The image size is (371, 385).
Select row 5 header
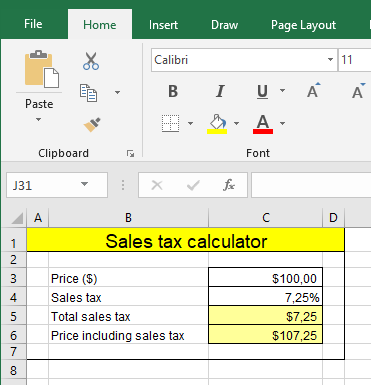point(13,316)
